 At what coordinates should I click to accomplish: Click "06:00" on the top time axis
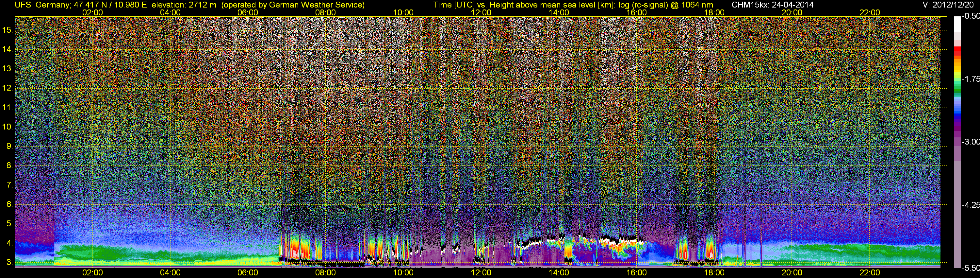tap(248, 12)
